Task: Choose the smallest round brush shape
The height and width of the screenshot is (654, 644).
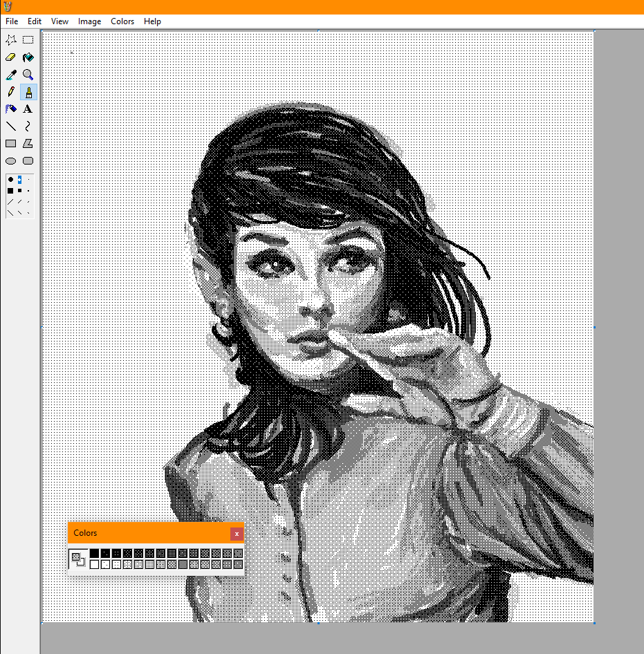Action: point(28,180)
